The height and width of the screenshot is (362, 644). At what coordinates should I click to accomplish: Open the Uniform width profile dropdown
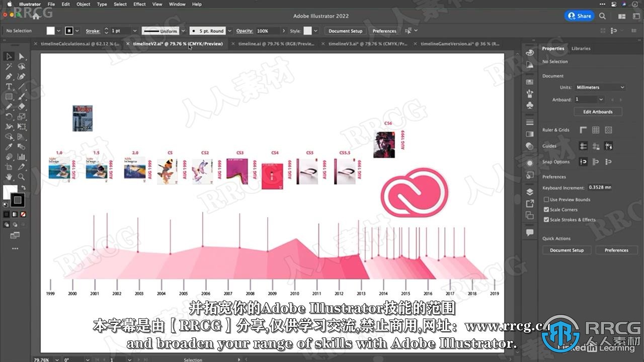(x=182, y=31)
